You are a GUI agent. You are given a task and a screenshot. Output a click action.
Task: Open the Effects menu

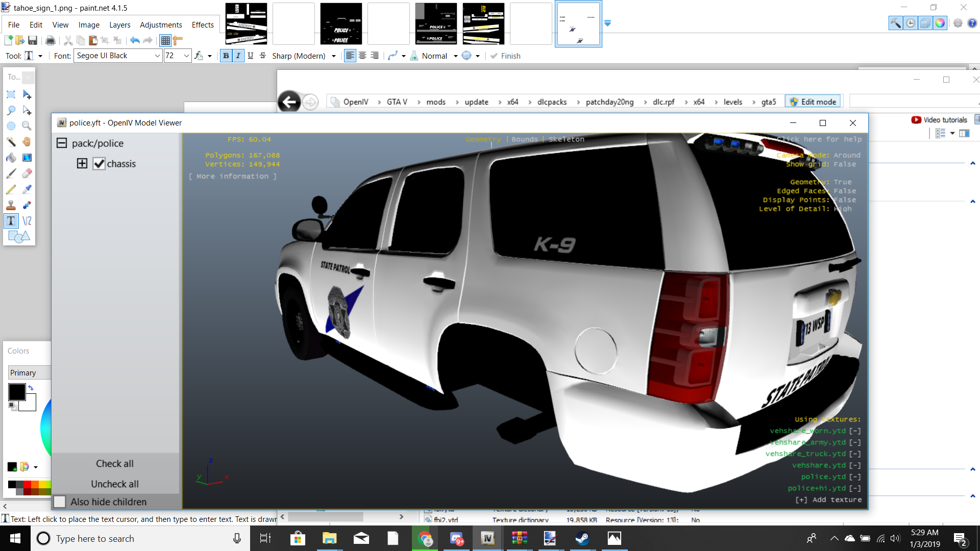pos(203,24)
